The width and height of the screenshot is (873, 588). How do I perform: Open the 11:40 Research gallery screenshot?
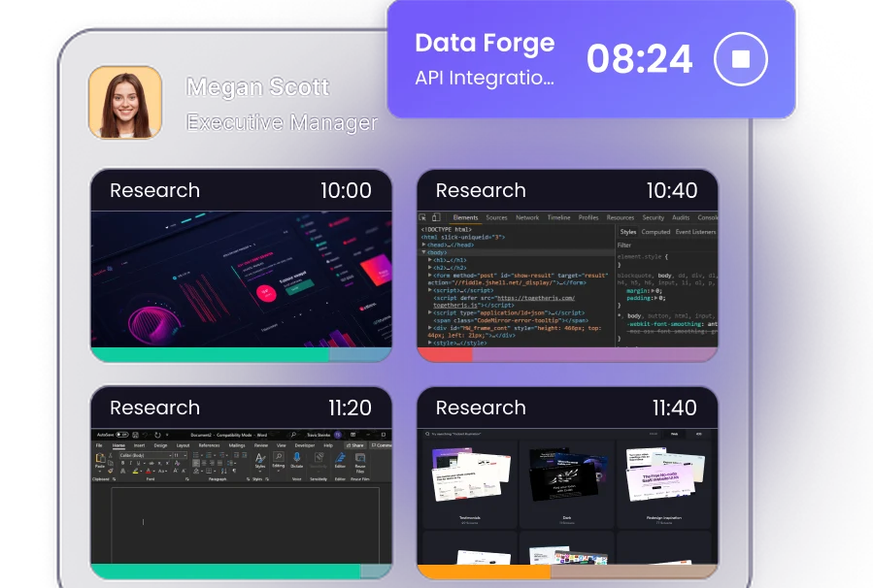[x=567, y=497]
